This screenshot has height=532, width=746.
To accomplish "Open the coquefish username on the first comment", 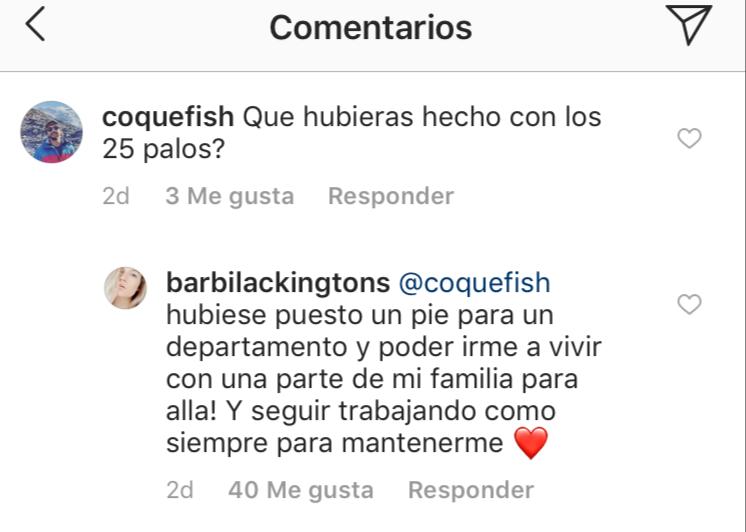I will [168, 117].
